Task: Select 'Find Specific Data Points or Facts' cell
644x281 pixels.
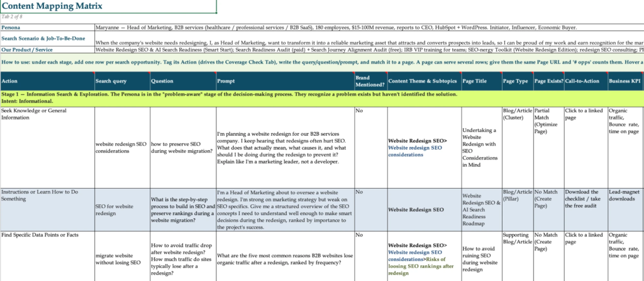Action: coord(47,256)
